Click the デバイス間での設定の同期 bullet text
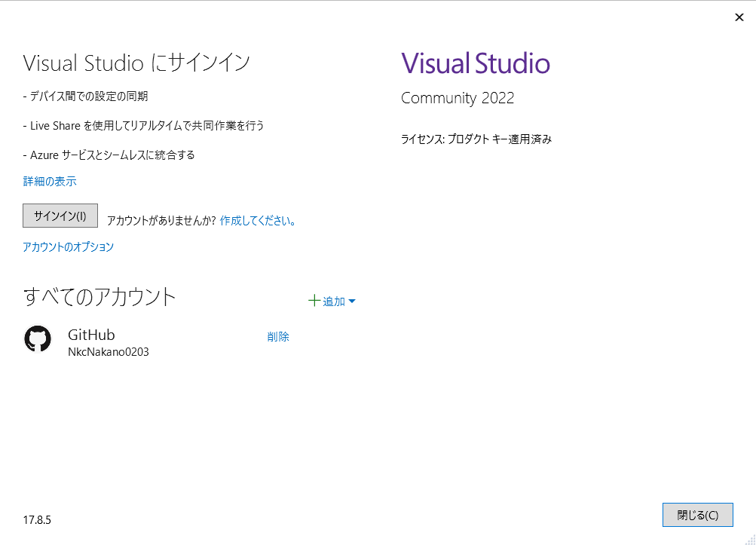This screenshot has width=756, height=545. (85, 96)
